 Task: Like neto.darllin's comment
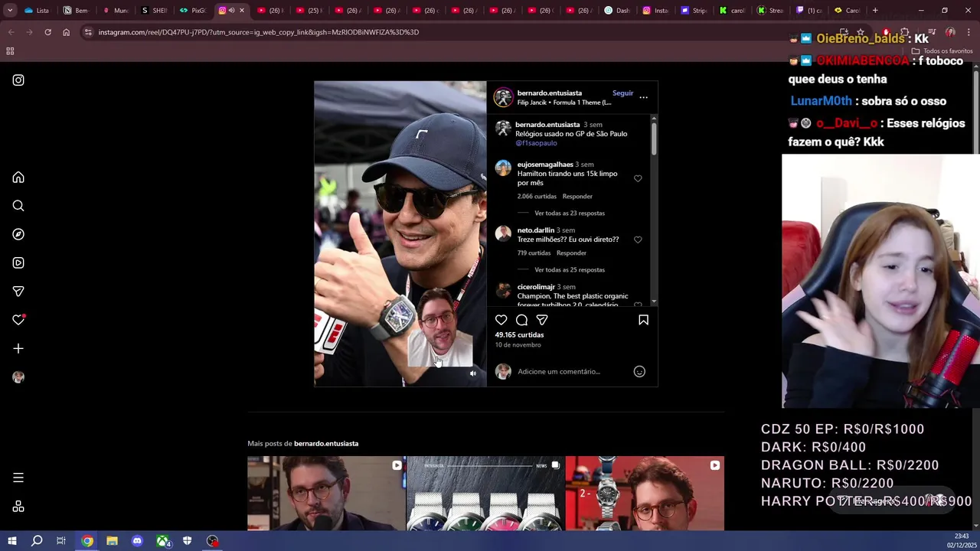click(x=638, y=240)
